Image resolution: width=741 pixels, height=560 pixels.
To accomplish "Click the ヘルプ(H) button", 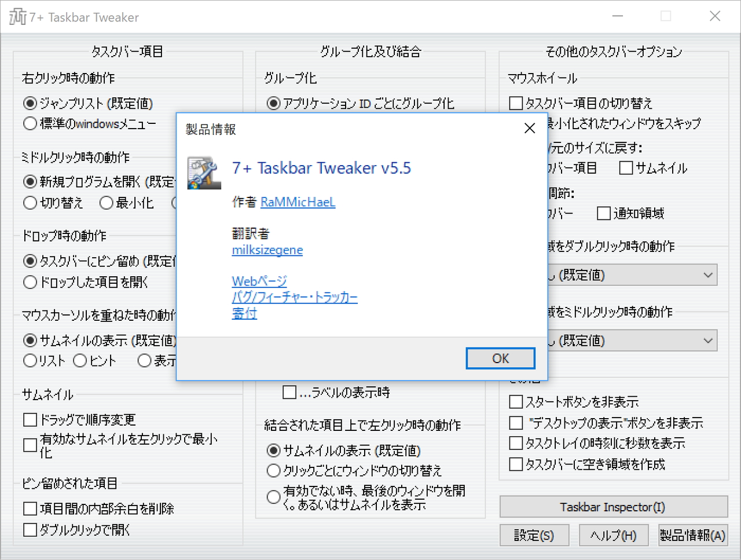I will click(x=614, y=535).
